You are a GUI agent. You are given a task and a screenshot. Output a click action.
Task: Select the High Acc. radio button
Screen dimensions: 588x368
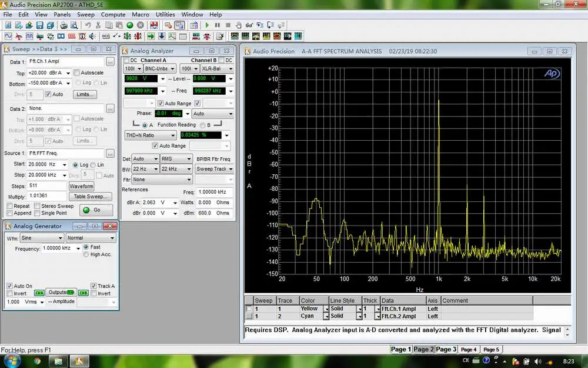coord(86,254)
